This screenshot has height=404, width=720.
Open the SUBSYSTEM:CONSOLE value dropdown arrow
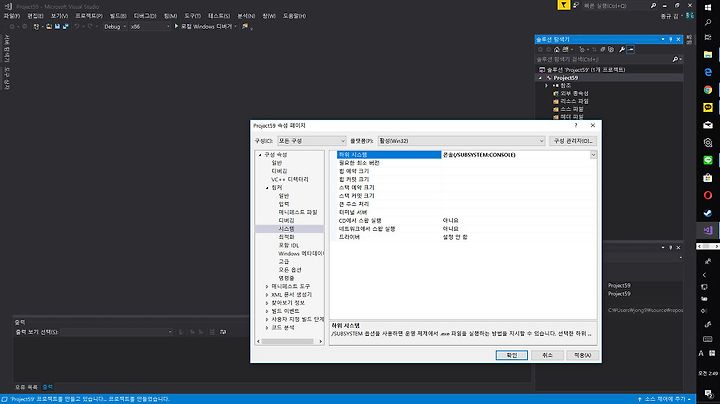click(593, 155)
